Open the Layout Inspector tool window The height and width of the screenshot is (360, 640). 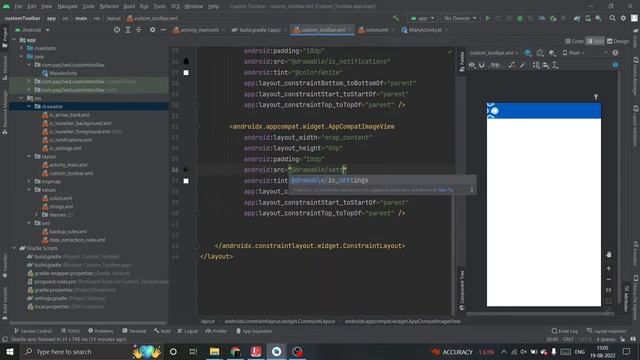click(606, 331)
